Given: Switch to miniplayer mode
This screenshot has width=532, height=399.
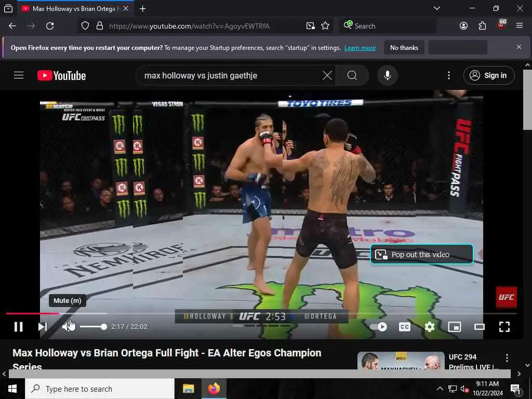Looking at the screenshot, I should (454, 327).
